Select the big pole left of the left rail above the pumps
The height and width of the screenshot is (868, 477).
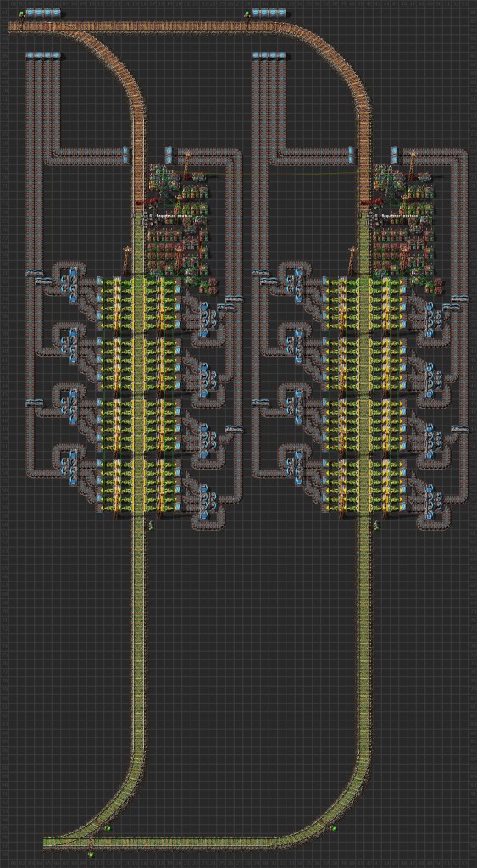[x=126, y=259]
